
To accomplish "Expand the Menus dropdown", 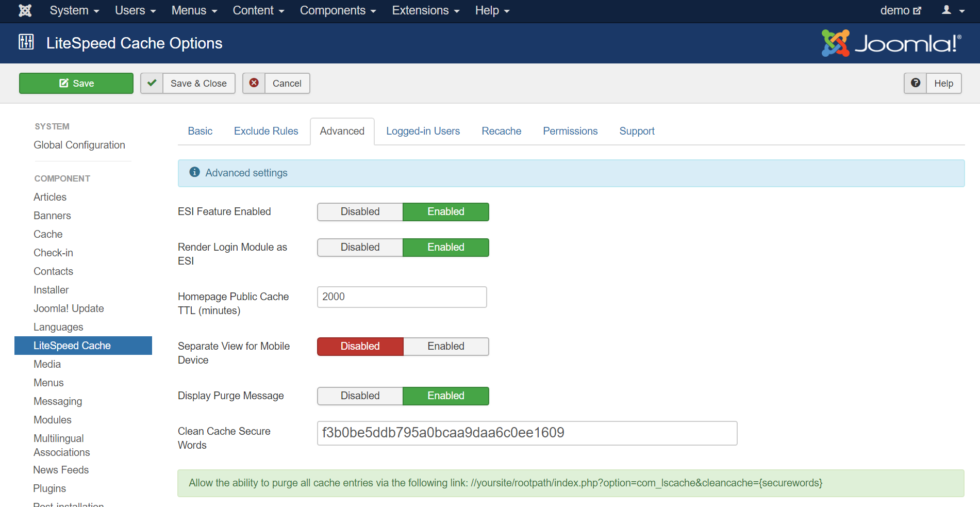I will coord(194,10).
